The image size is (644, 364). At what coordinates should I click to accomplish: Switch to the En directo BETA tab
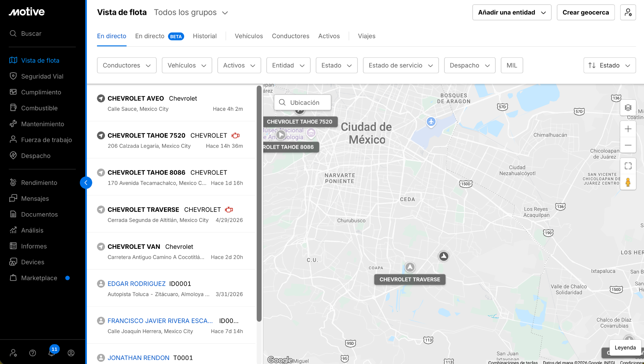coord(160,36)
